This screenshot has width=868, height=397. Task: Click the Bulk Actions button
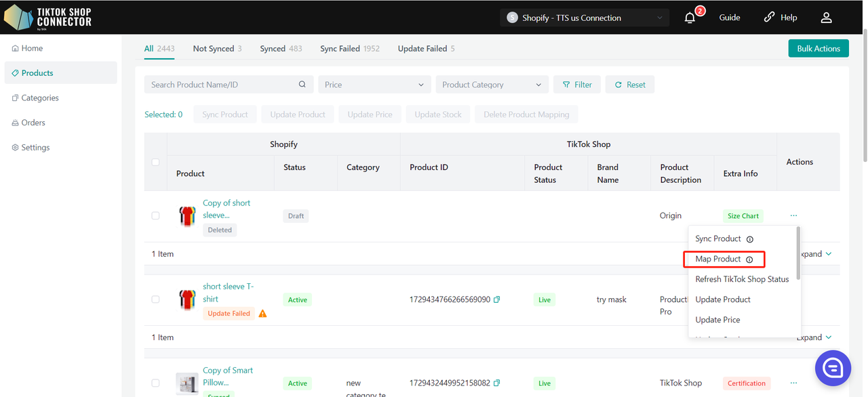[x=818, y=49]
